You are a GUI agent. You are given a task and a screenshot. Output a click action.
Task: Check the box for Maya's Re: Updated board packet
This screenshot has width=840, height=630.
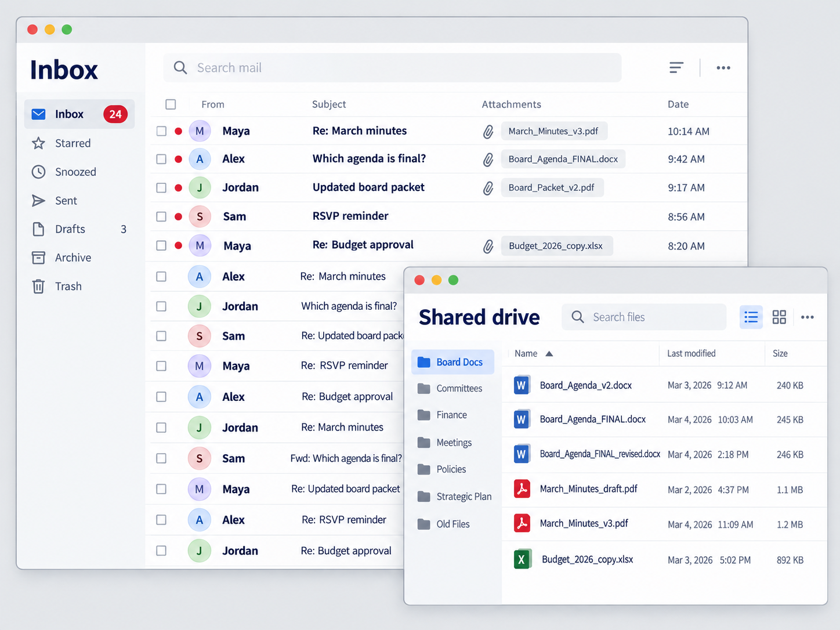point(161,489)
